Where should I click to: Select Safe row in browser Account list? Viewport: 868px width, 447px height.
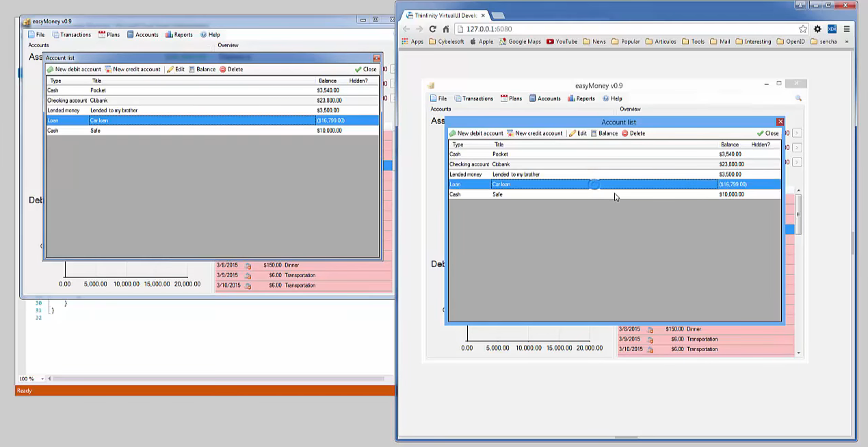[614, 194]
